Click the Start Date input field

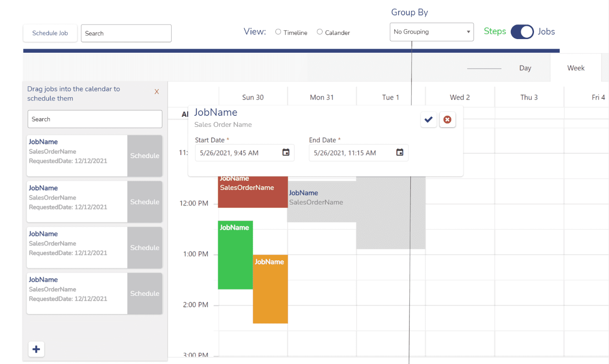(236, 153)
